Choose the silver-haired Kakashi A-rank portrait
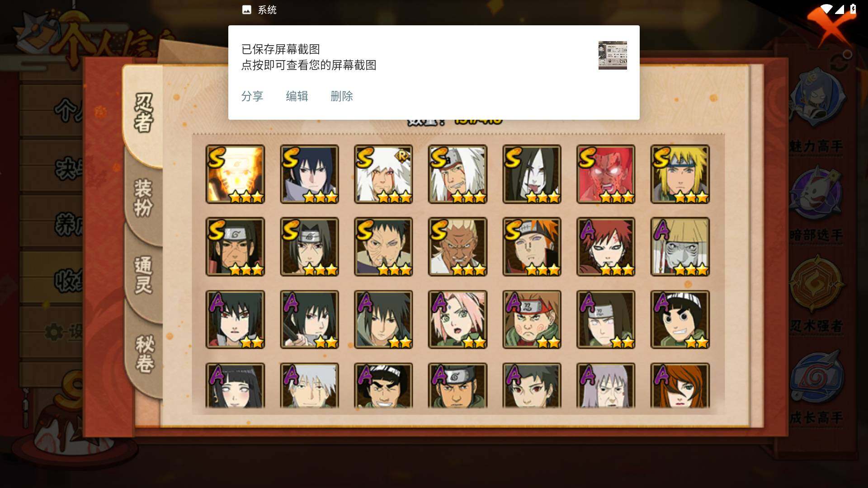This screenshot has width=868, height=488. (309, 385)
